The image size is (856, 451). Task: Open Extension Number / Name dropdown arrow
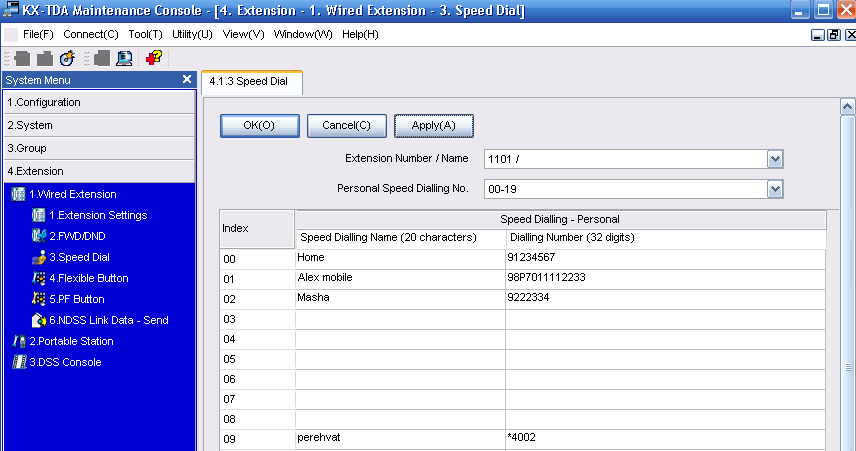coord(775,159)
